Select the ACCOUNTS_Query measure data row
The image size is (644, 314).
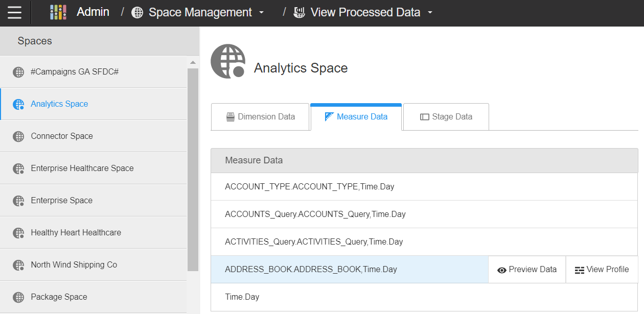[315, 214]
